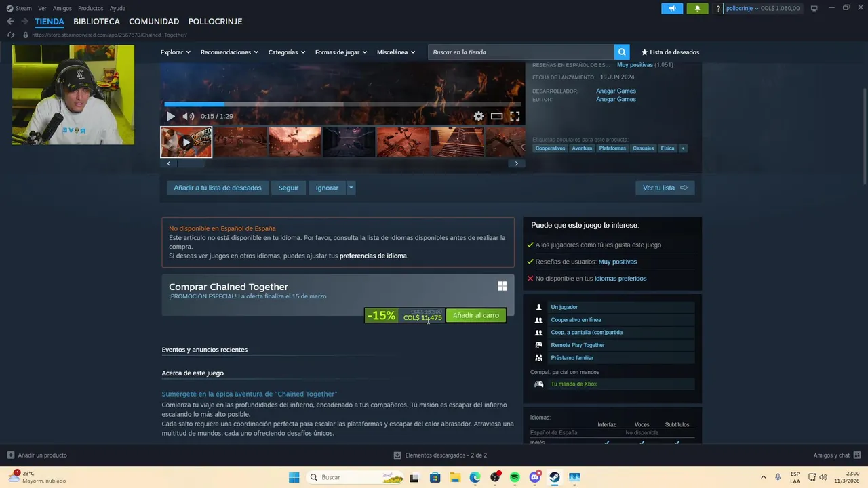Show hidden system tray icons

(x=763, y=477)
